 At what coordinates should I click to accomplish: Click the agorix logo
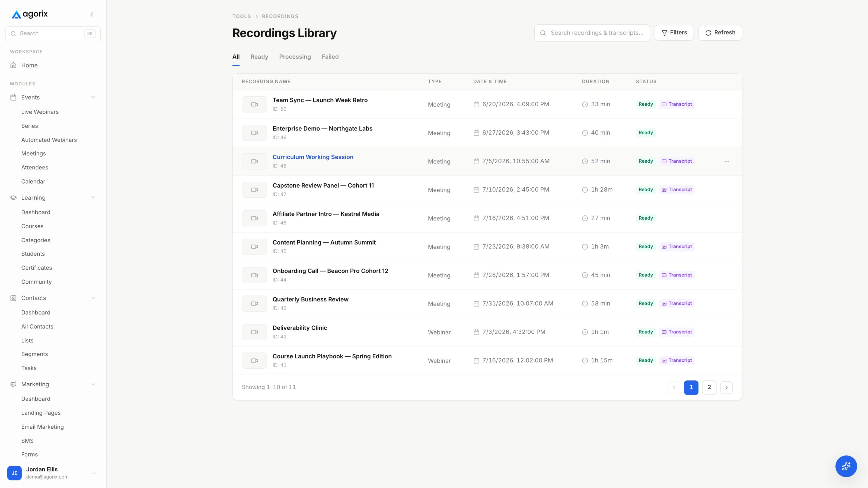[30, 14]
